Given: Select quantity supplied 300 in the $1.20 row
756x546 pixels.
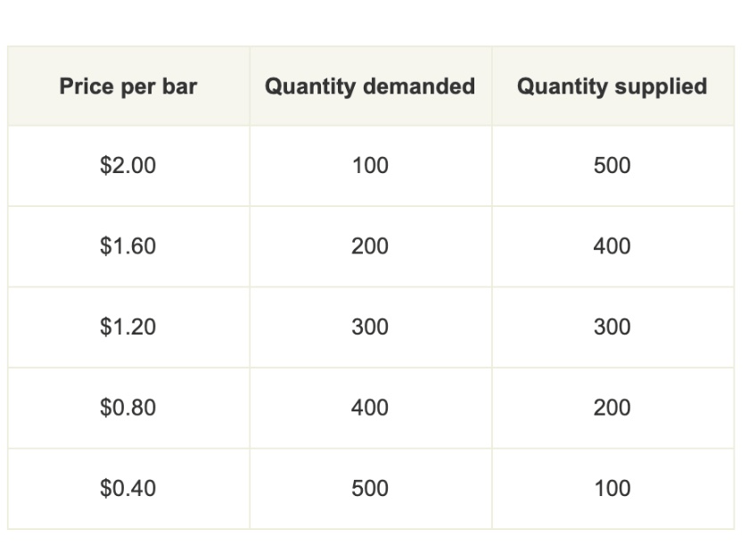Looking at the screenshot, I should (612, 327).
